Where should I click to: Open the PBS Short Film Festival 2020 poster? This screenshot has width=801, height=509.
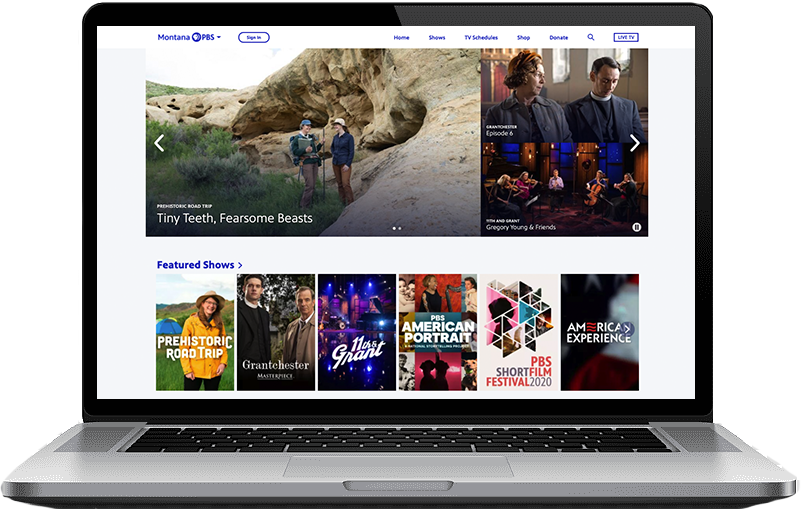pos(519,332)
